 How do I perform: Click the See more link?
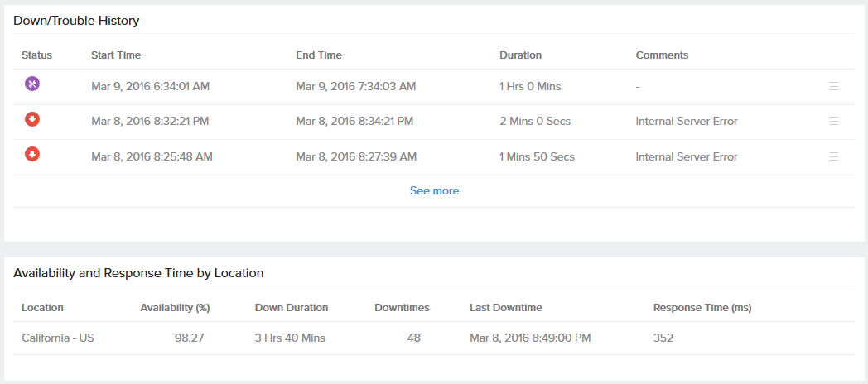click(x=434, y=191)
